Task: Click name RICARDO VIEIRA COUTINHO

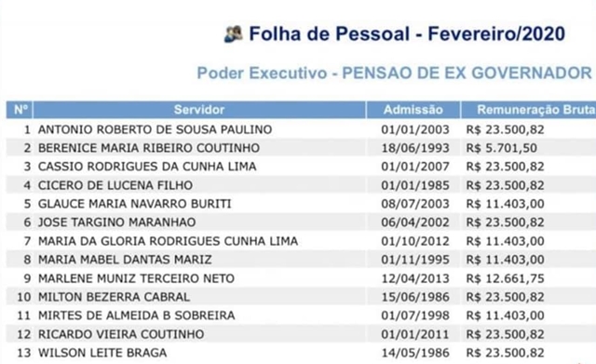Action: point(121,334)
